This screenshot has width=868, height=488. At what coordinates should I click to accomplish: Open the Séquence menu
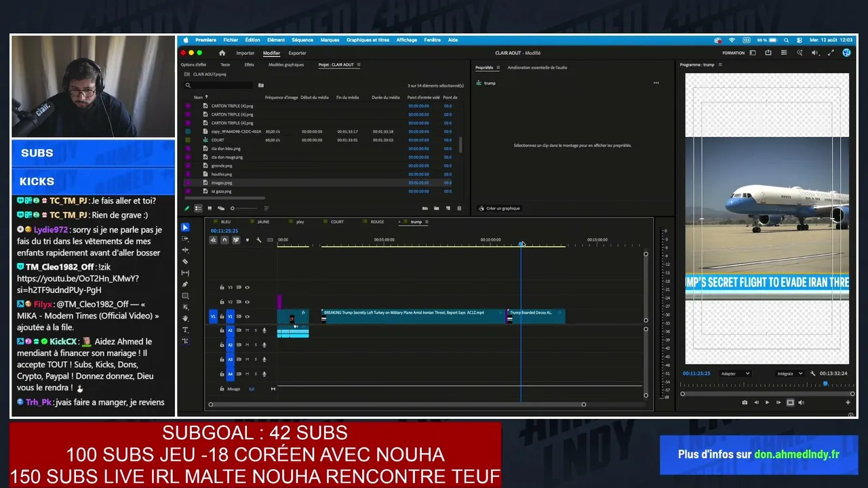(x=302, y=40)
